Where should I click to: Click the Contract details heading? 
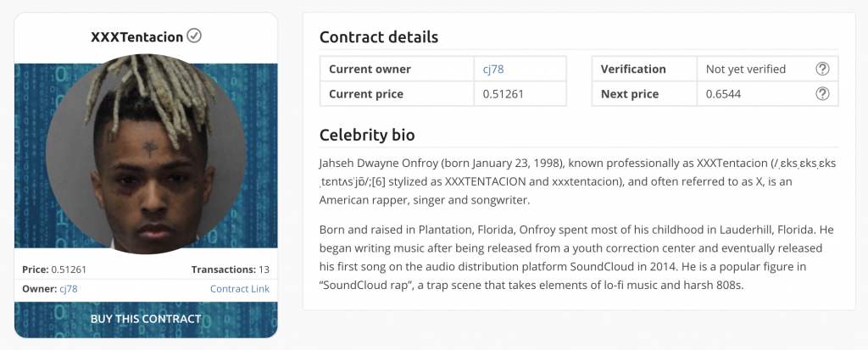379,37
